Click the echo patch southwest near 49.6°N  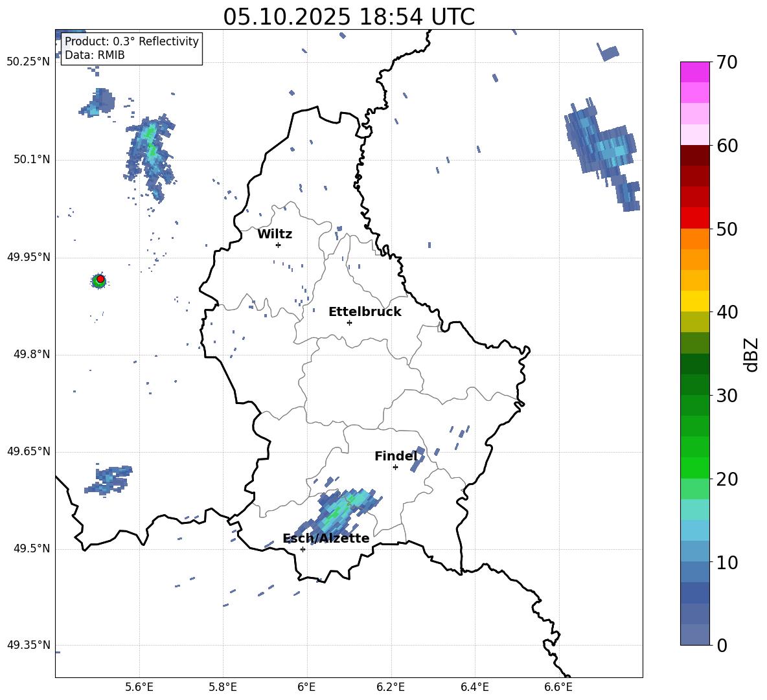tap(108, 480)
